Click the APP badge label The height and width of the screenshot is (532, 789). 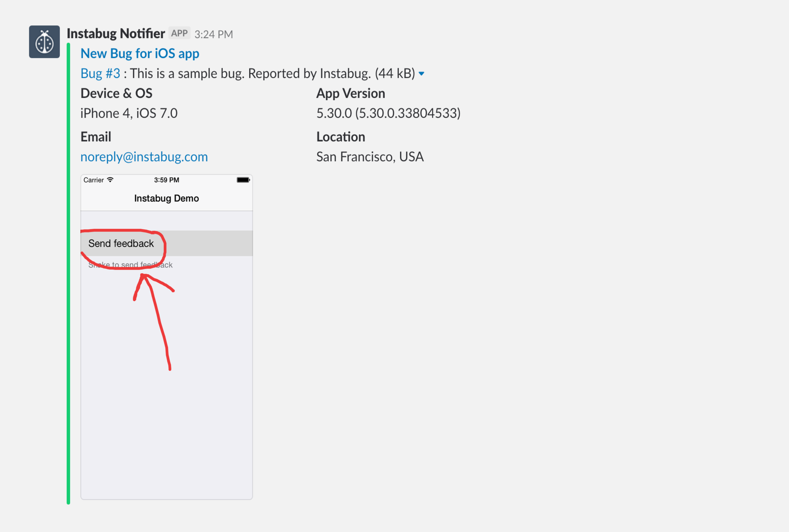179,33
